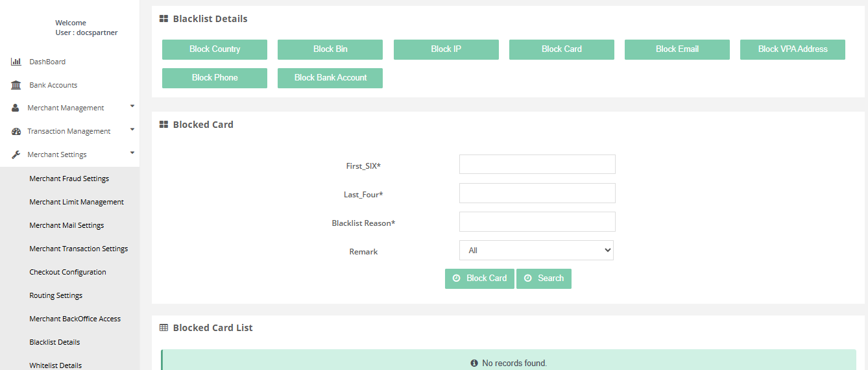Viewport: 868px width, 370px height.
Task: Collapse the Merchant Settings menu arrow
Action: 132,153
